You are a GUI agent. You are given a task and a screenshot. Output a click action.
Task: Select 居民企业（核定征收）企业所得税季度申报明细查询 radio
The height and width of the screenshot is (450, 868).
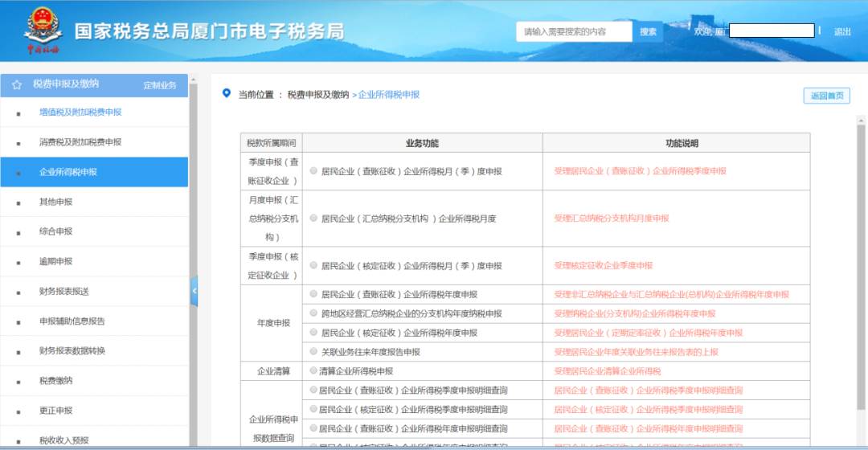[x=314, y=409]
